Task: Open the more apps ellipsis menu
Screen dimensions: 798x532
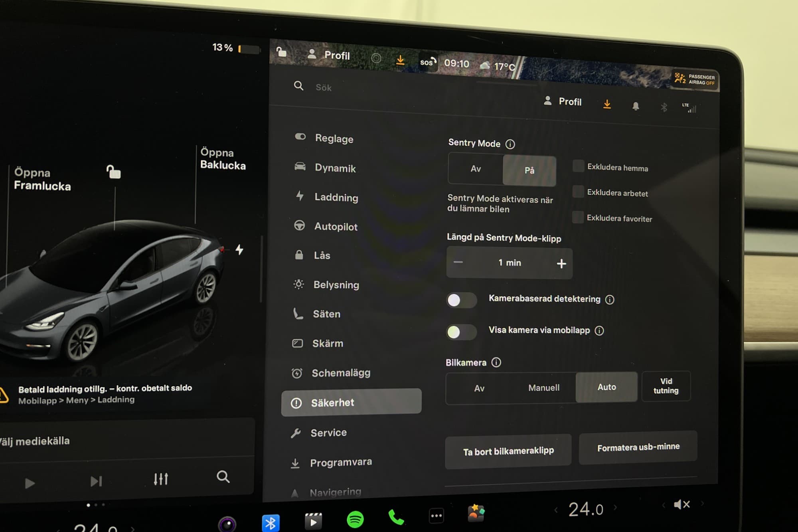Action: pyautogui.click(x=436, y=516)
